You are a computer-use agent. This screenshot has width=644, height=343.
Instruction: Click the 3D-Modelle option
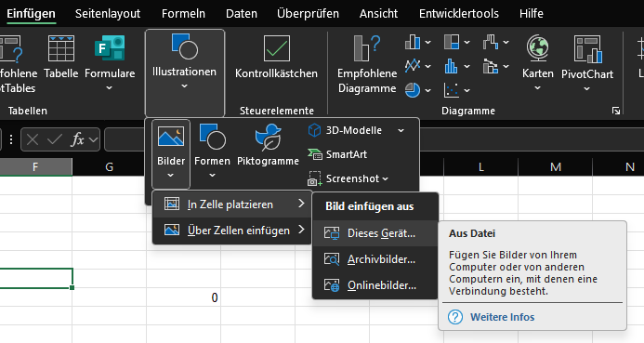pyautogui.click(x=345, y=131)
